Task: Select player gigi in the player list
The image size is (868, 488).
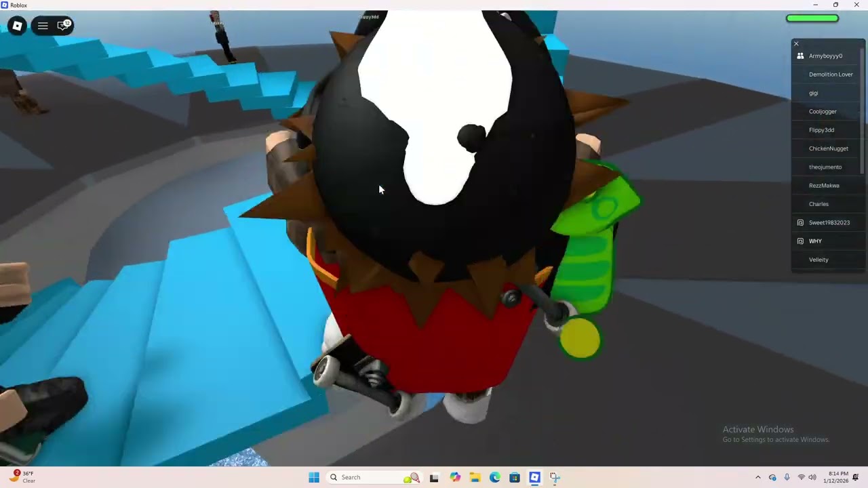Action: pos(826,93)
